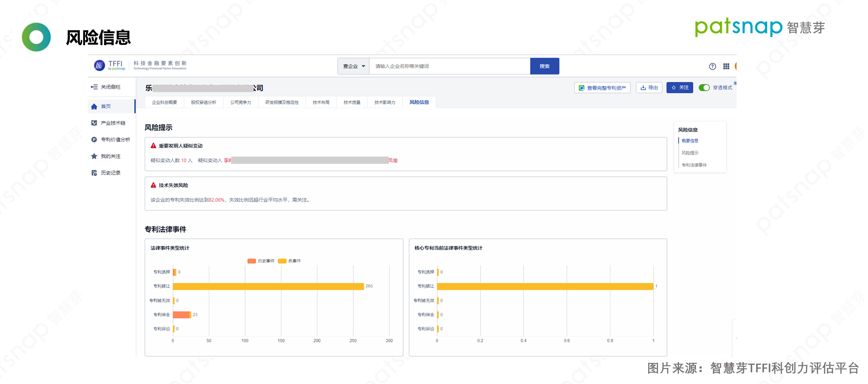
Task: Click the '法律事件类型统计' chart title
Action: click(x=170, y=248)
